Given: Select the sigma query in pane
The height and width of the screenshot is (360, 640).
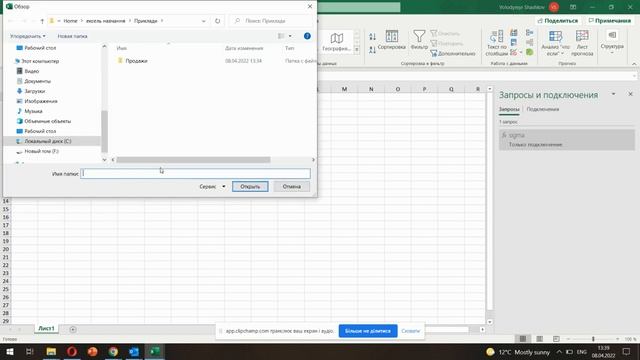Looking at the screenshot, I should click(567, 140).
